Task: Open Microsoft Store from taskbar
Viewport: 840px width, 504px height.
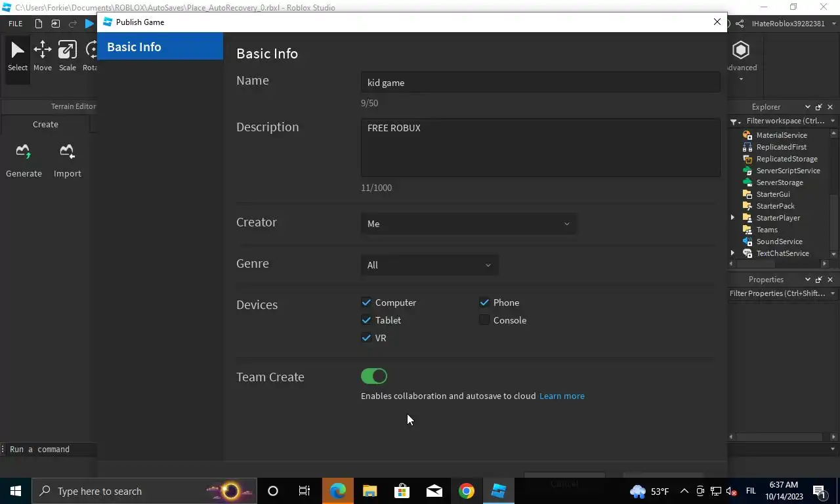Action: coord(402,491)
